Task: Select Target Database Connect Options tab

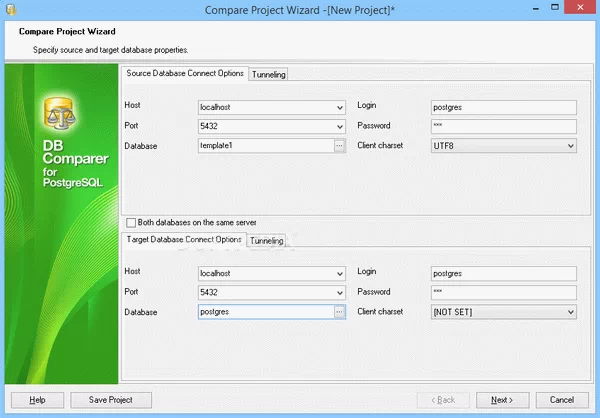Action: tap(184, 239)
